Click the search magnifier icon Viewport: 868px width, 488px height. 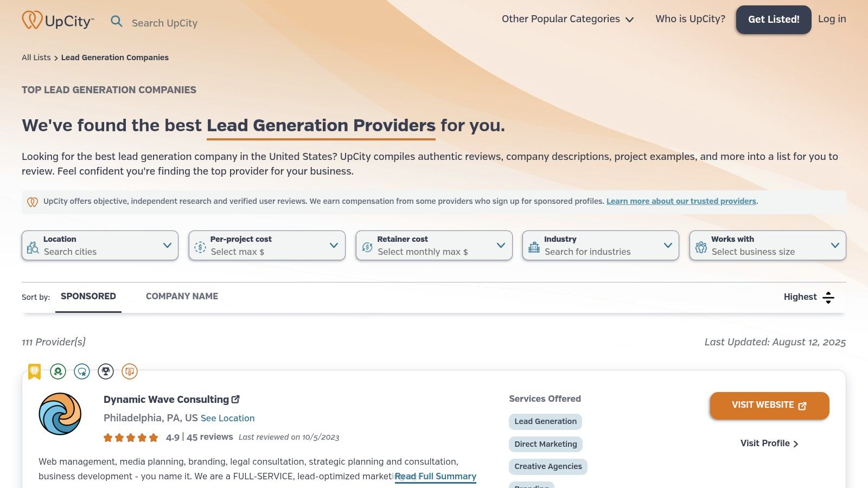click(x=117, y=21)
